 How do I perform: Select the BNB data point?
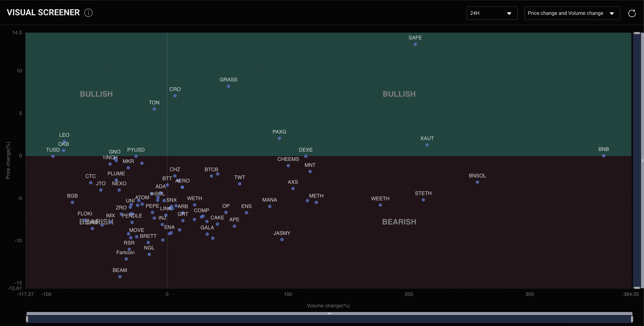pos(604,156)
